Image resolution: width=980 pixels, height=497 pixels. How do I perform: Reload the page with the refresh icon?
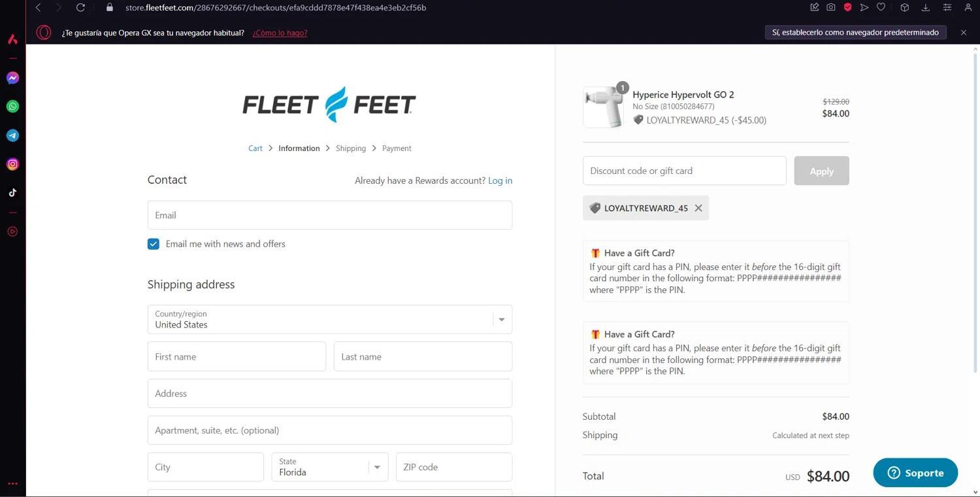[x=80, y=7]
